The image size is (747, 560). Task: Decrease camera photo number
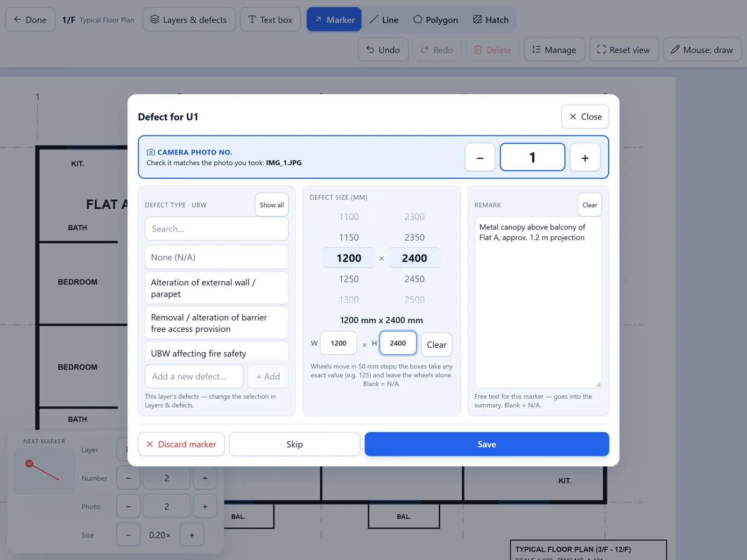click(480, 157)
